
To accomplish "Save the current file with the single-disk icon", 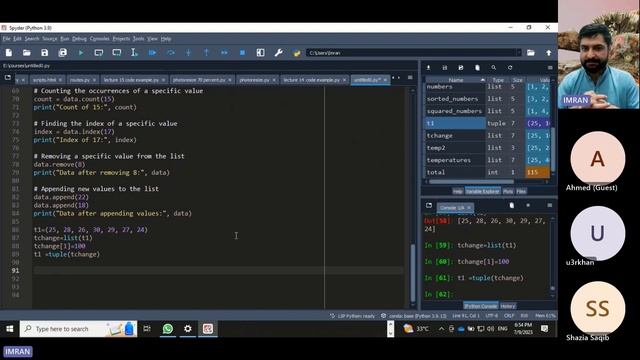I will (x=44, y=53).
